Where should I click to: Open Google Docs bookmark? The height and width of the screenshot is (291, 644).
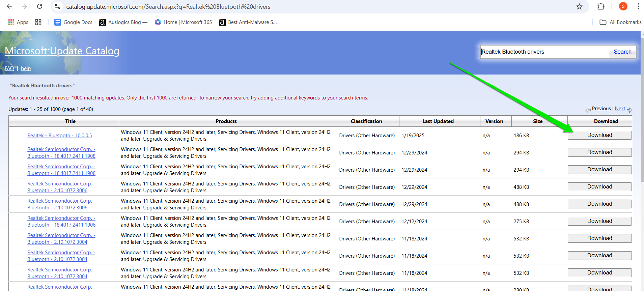click(x=73, y=22)
